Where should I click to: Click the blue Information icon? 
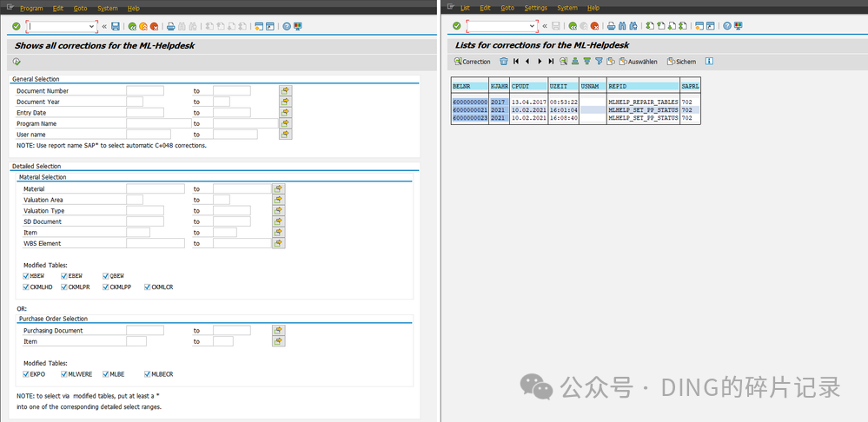coord(709,62)
